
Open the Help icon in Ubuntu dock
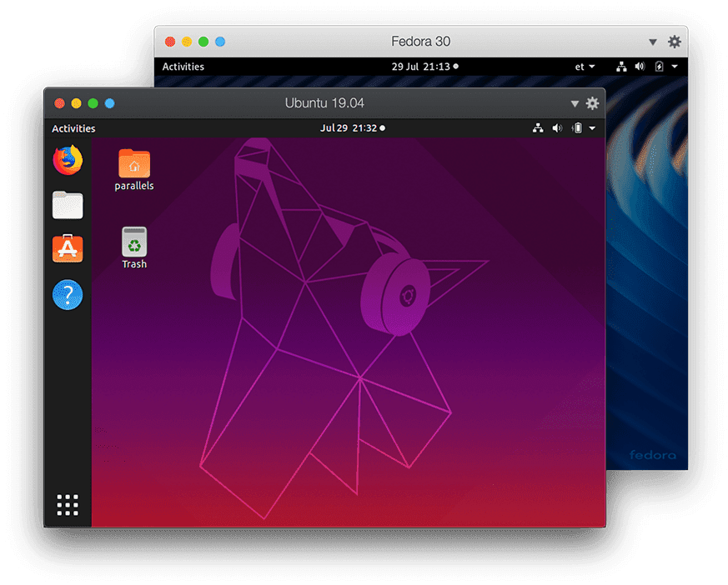coord(68,294)
